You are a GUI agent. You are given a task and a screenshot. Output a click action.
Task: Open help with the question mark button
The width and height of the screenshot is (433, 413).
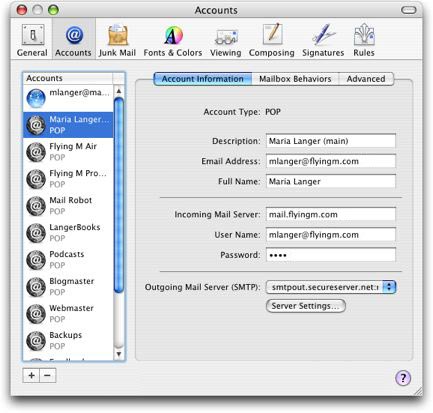403,378
